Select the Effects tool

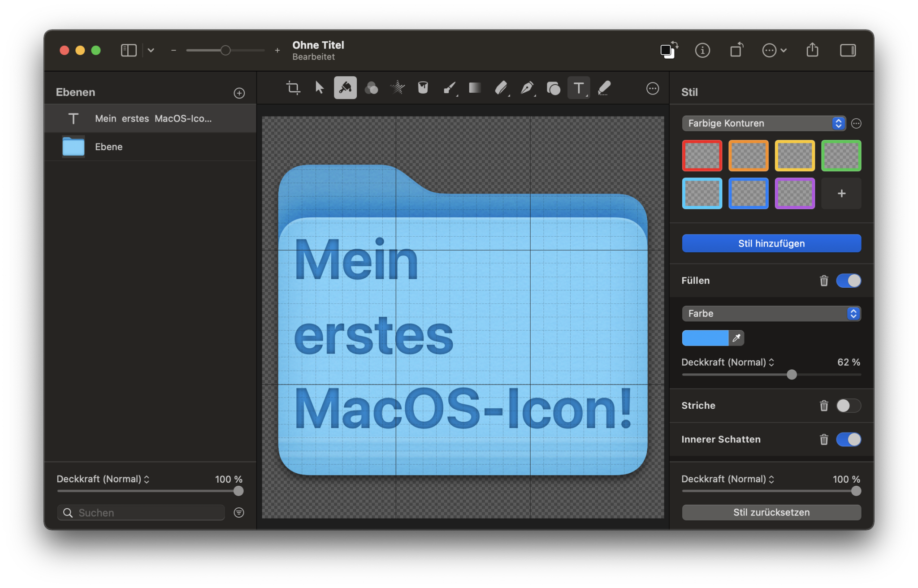397,88
